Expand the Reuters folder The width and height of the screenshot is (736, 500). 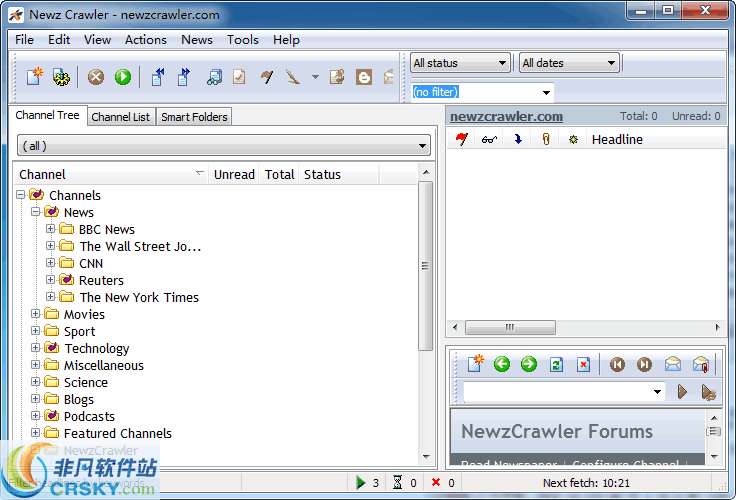coord(50,279)
